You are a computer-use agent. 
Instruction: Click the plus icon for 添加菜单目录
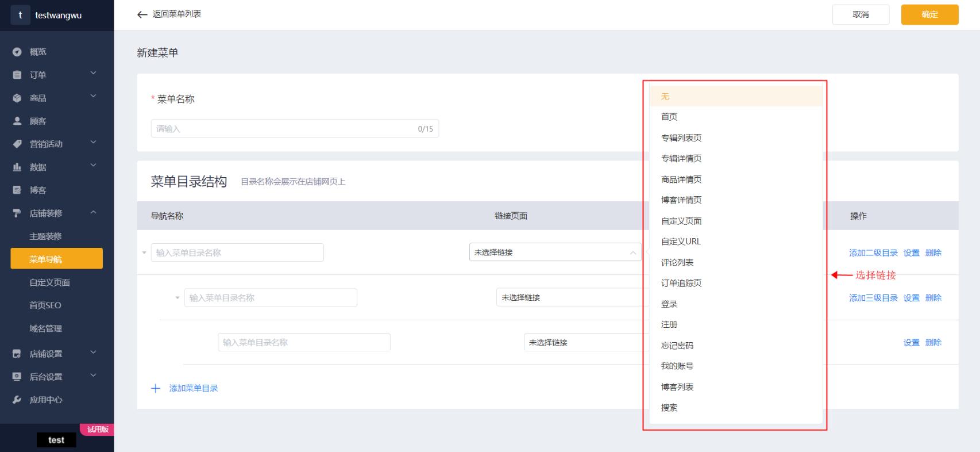pyautogui.click(x=155, y=388)
